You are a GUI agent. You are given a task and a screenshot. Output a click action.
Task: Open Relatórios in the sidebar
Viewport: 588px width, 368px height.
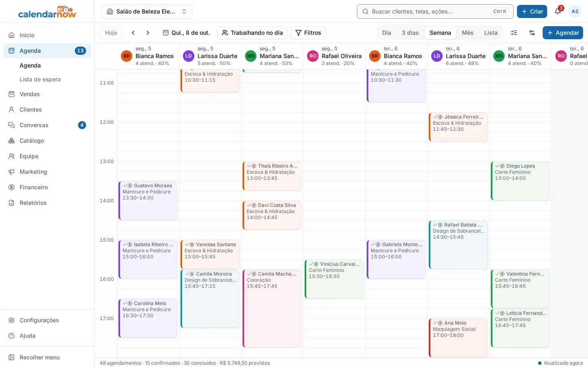coord(47,203)
